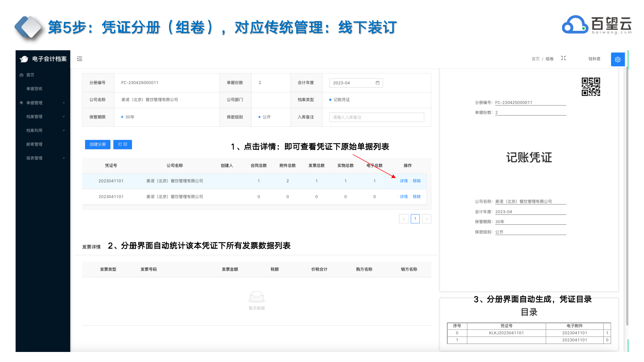Click the QR code on voucher cover

pos(591,87)
